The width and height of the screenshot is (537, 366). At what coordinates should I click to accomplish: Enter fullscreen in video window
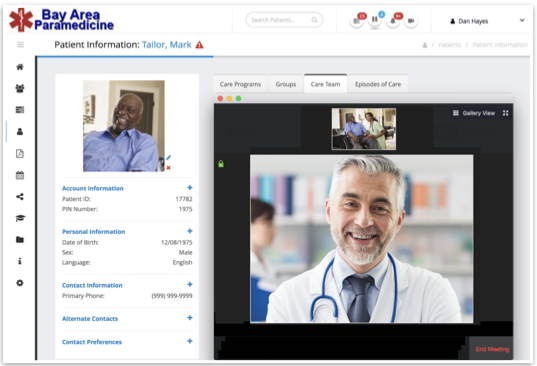(505, 113)
